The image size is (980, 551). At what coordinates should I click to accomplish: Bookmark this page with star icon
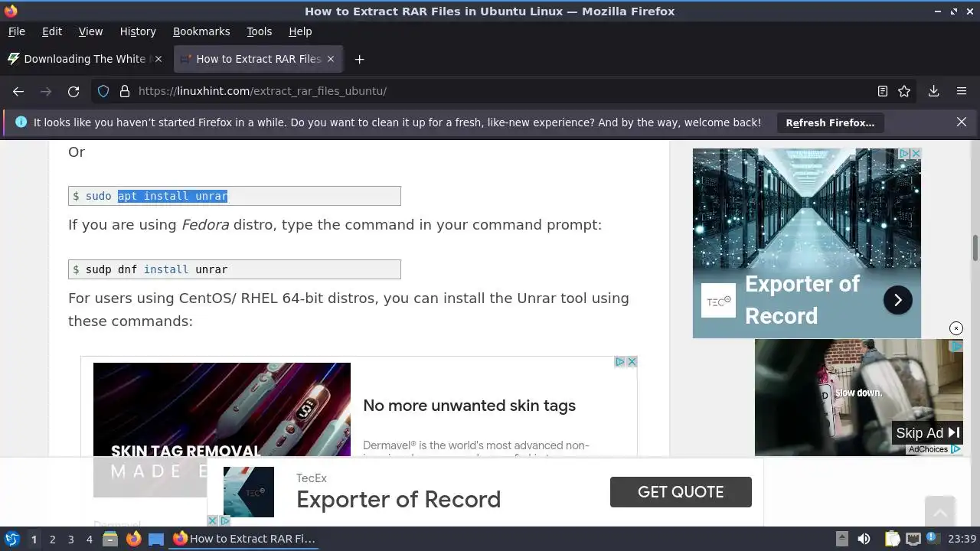point(904,91)
